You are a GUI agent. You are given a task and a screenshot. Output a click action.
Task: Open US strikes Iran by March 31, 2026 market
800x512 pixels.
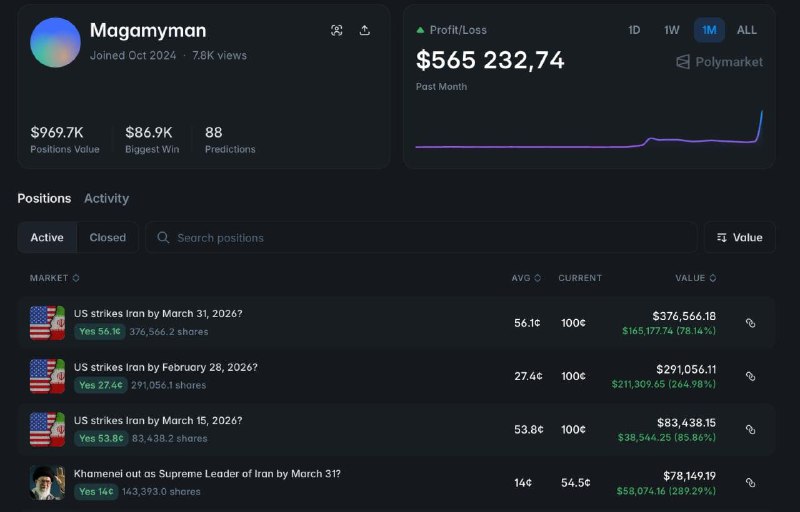point(158,314)
